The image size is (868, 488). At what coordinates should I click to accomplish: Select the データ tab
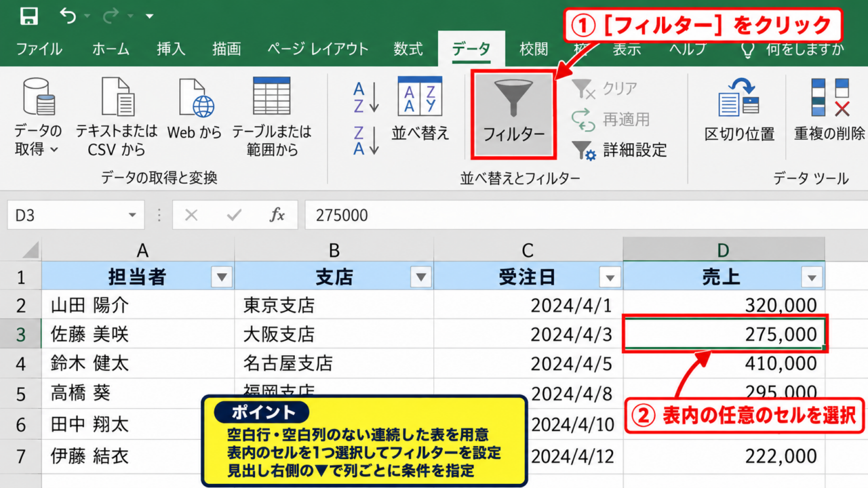tap(471, 49)
